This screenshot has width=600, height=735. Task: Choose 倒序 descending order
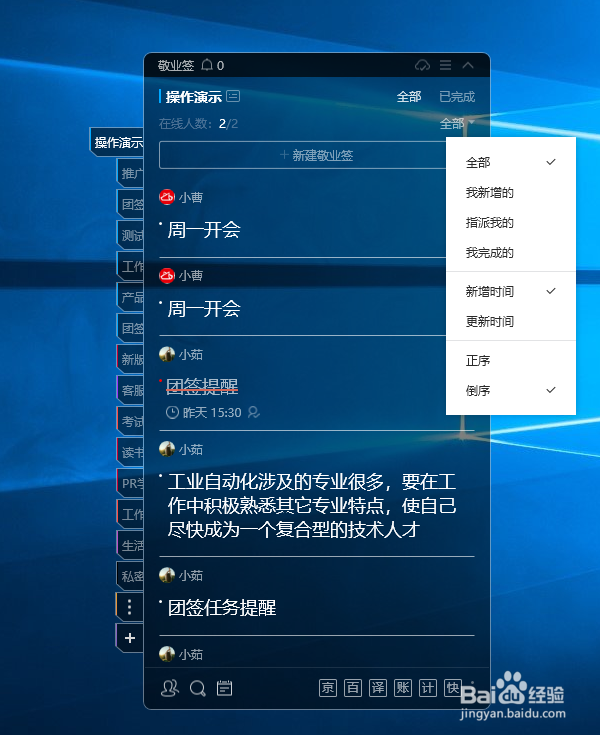511,390
